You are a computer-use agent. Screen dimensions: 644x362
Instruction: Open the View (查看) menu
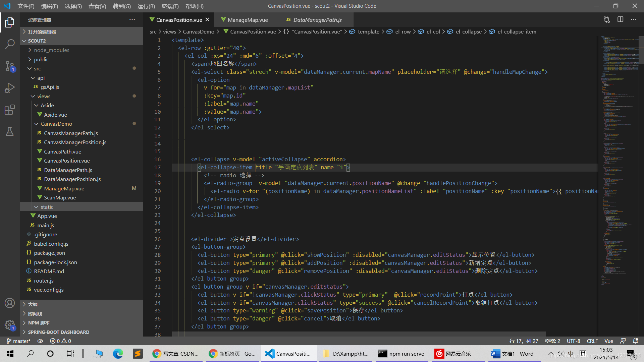click(x=97, y=6)
